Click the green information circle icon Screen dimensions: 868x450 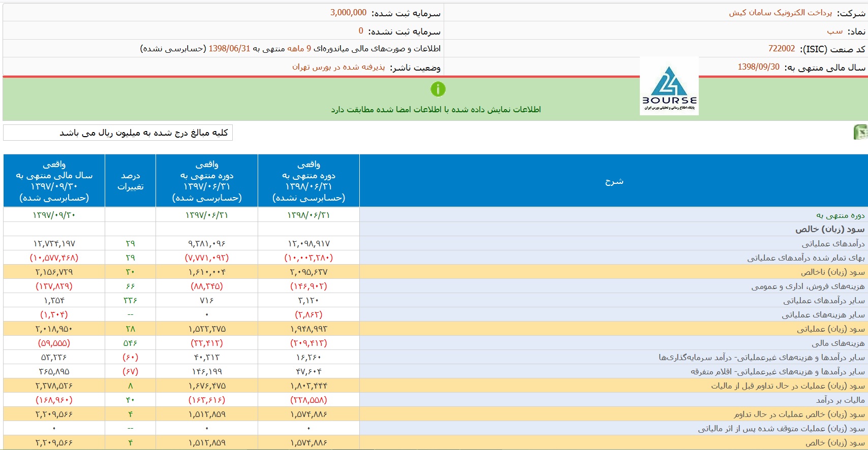pos(438,89)
